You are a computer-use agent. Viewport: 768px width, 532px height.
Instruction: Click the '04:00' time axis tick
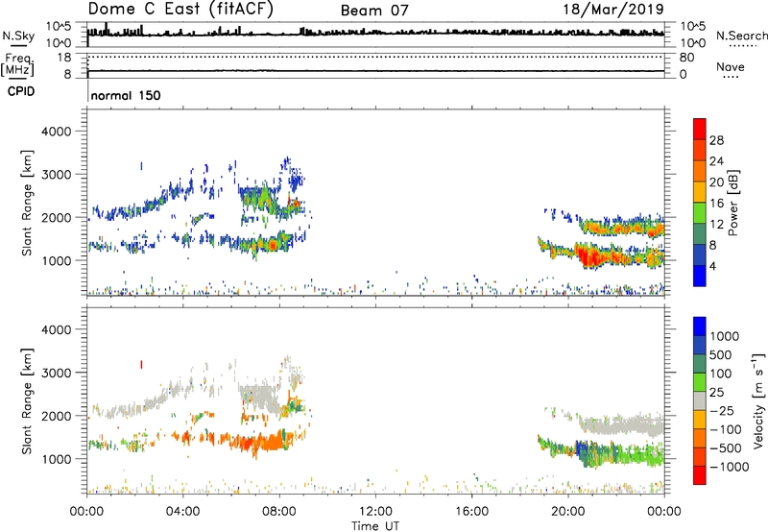point(182,512)
